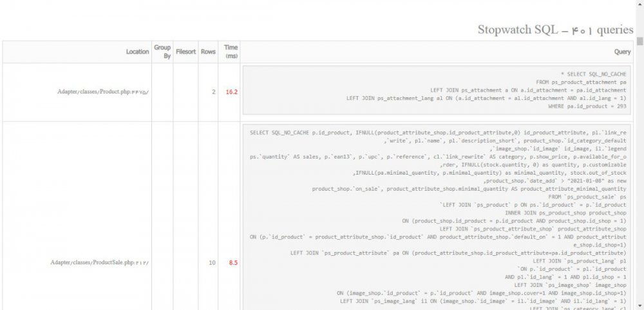Open the Adapter/classes/ProductSale.php location entry
This screenshot has height=310, width=644.
[99, 262]
